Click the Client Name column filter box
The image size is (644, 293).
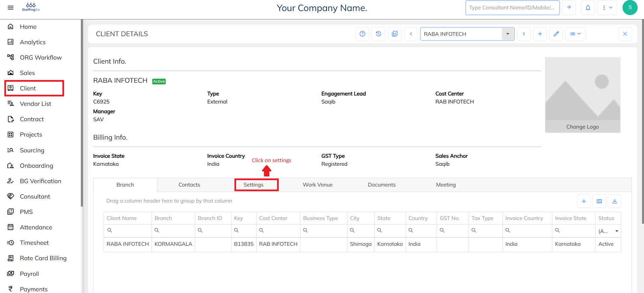[128, 230]
